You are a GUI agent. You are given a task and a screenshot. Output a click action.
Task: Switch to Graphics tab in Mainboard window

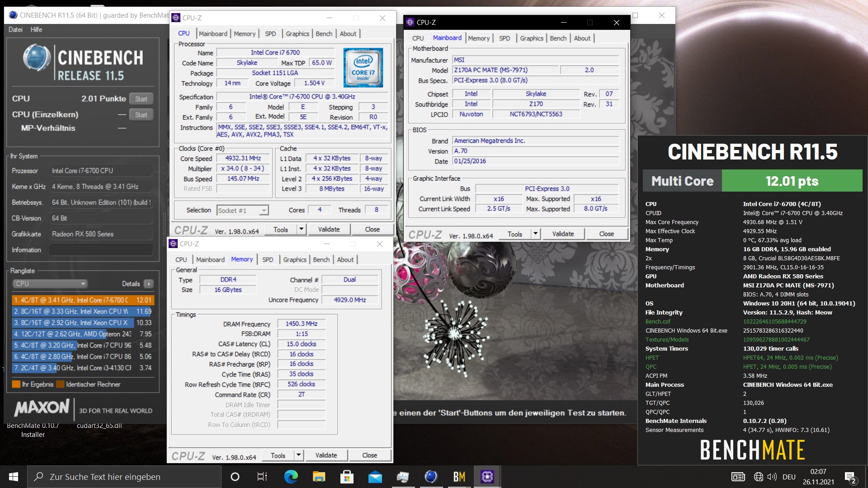tap(531, 38)
